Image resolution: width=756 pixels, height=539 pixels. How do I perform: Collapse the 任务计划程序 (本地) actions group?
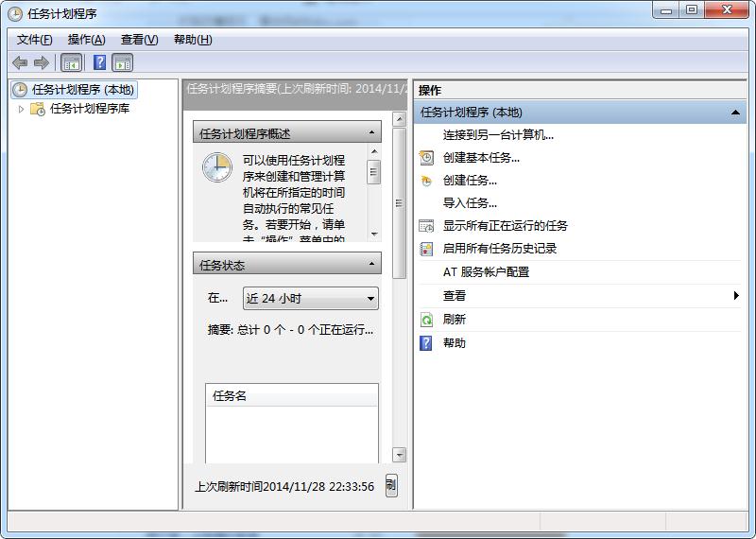click(735, 113)
